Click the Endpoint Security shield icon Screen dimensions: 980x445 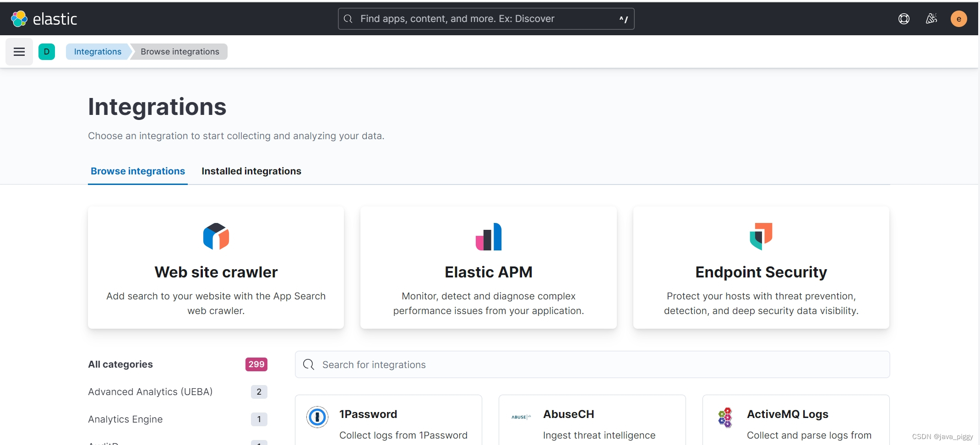pos(761,236)
